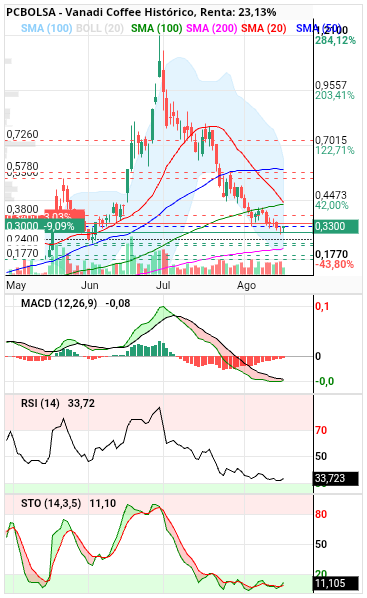Click the 50 axis label in STO panel
Image resolution: width=367 pixels, height=598 pixels.
pyautogui.click(x=321, y=544)
